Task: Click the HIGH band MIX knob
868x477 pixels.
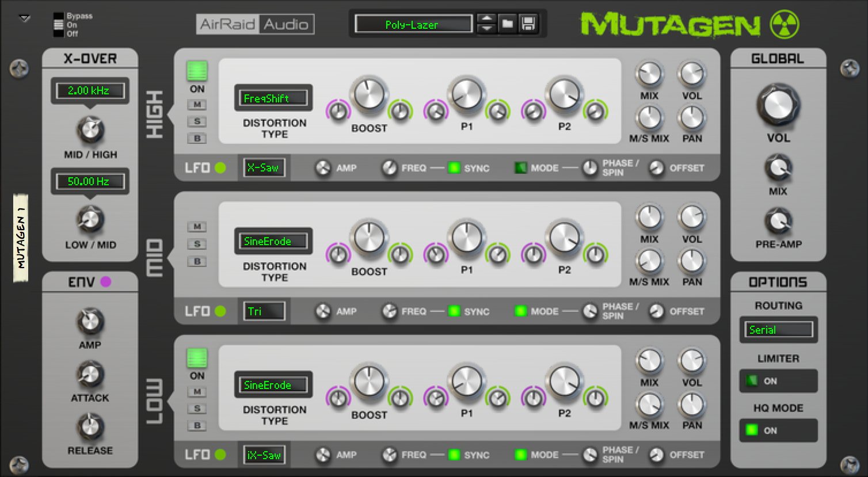Action: pyautogui.click(x=649, y=75)
